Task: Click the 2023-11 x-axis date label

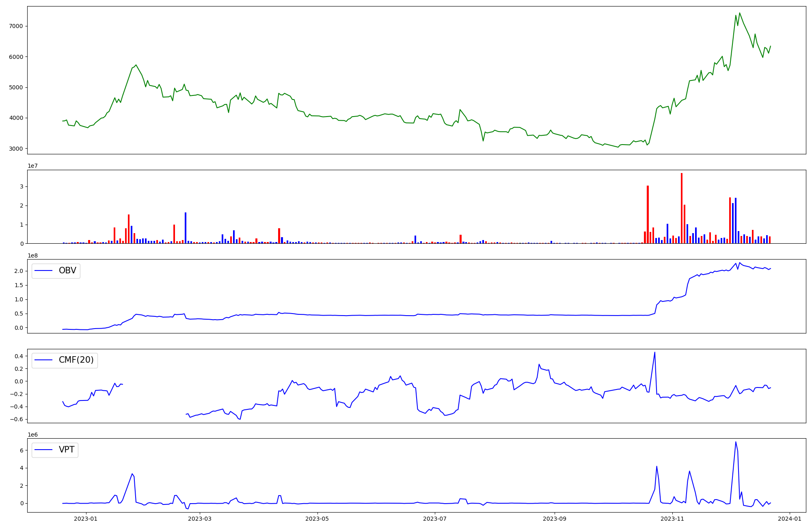Action: tap(672, 518)
